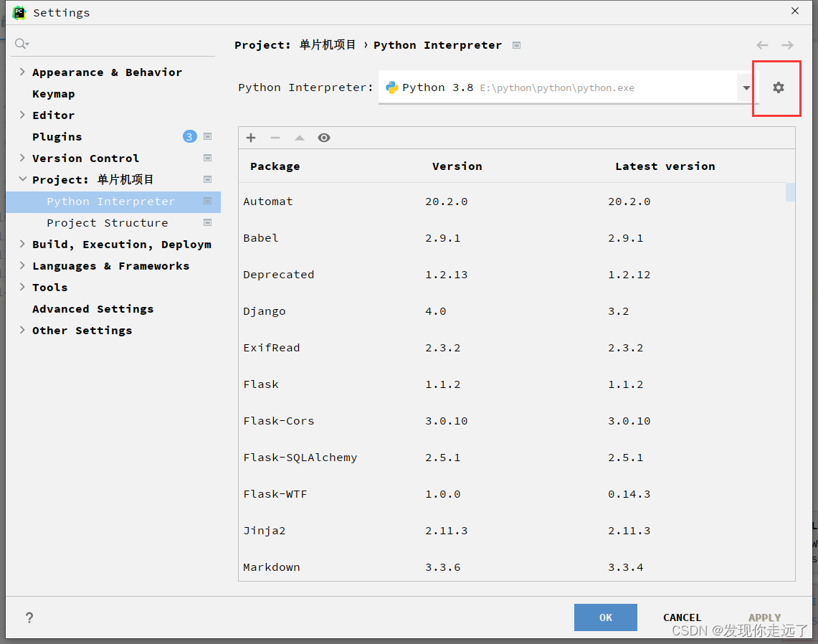
Task: Click the OK button
Action: click(606, 617)
